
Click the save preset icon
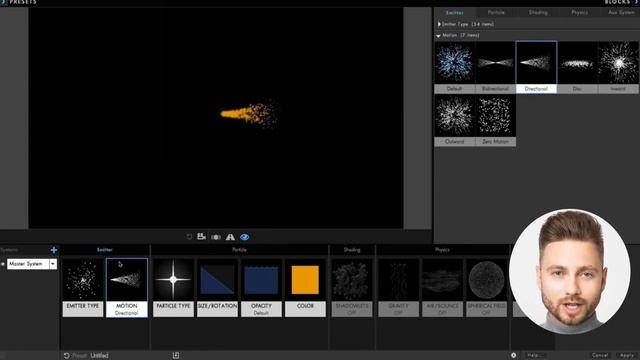[176, 356]
